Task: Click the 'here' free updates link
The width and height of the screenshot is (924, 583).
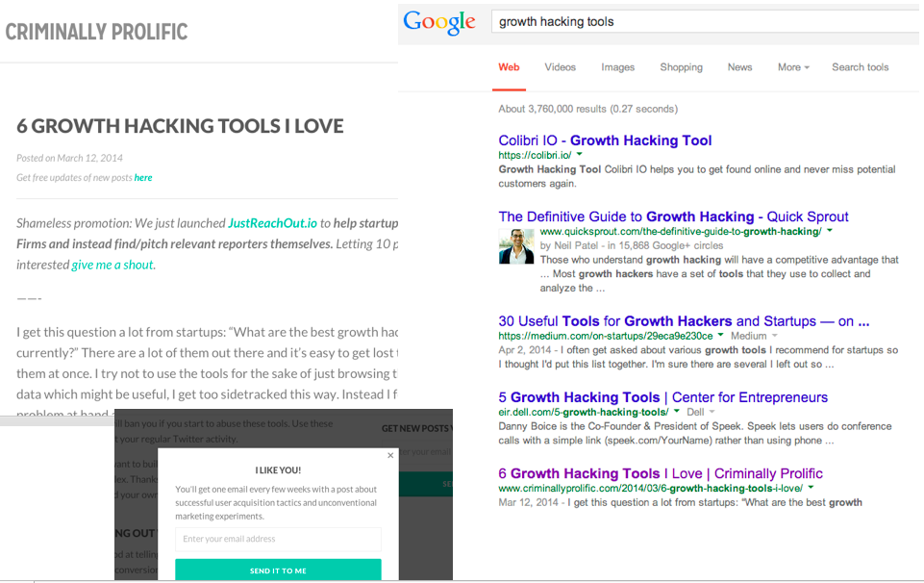Action: click(143, 177)
